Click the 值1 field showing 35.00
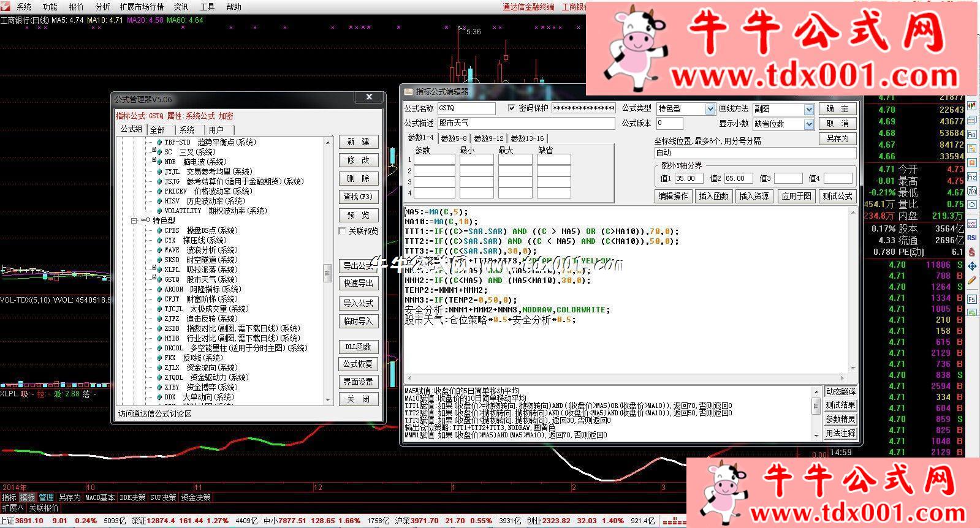This screenshot has height=528, width=980. 688,178
